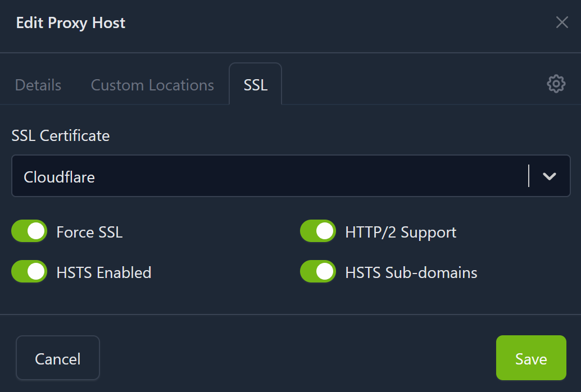Viewport: 581px width, 392px height.
Task: Click the HSTS Enabled label text
Action: pos(104,272)
